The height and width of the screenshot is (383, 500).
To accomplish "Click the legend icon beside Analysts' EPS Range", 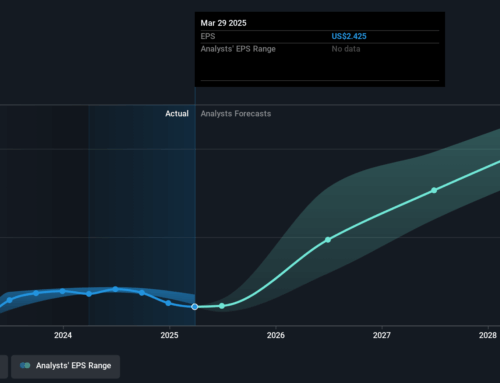I will click(x=25, y=366).
